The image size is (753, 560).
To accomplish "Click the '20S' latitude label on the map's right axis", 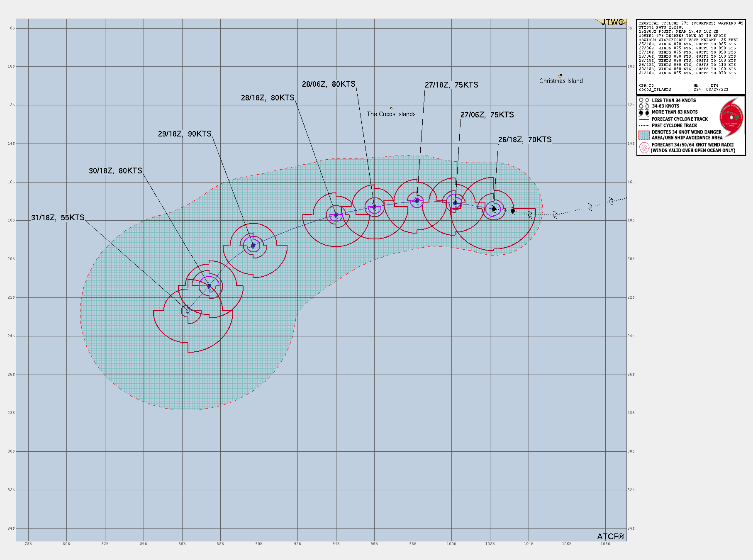I will point(631,259).
